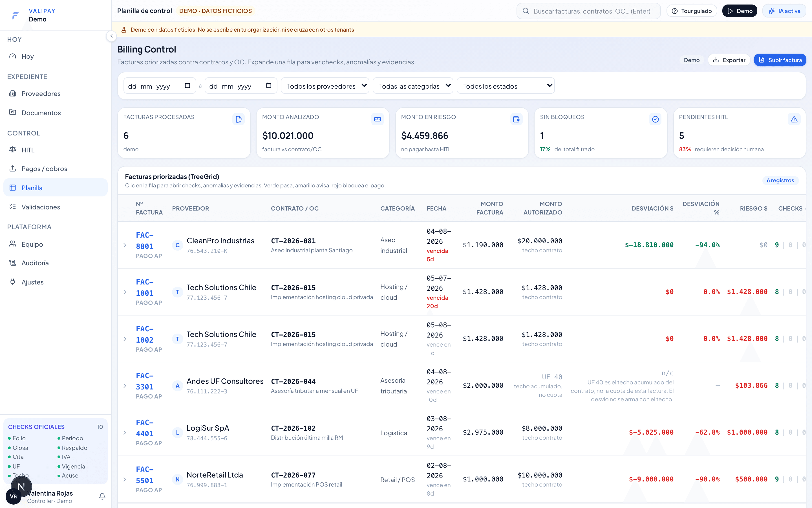
Task: Click the Pagos / cobros upload icon
Action: click(x=13, y=168)
